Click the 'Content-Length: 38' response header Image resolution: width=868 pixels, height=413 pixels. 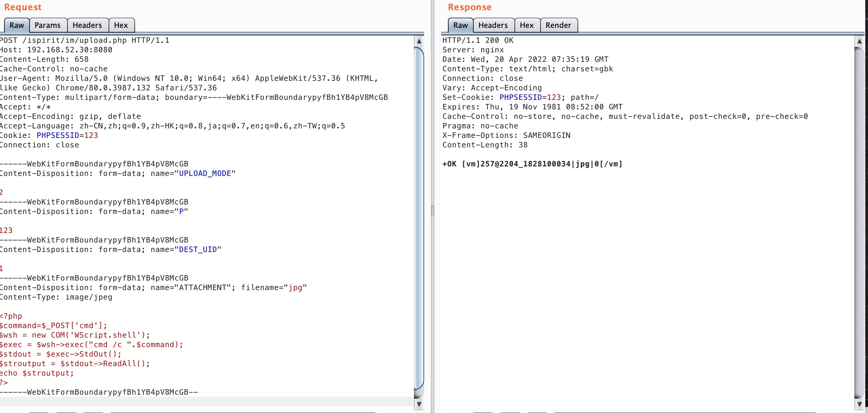[x=485, y=145]
